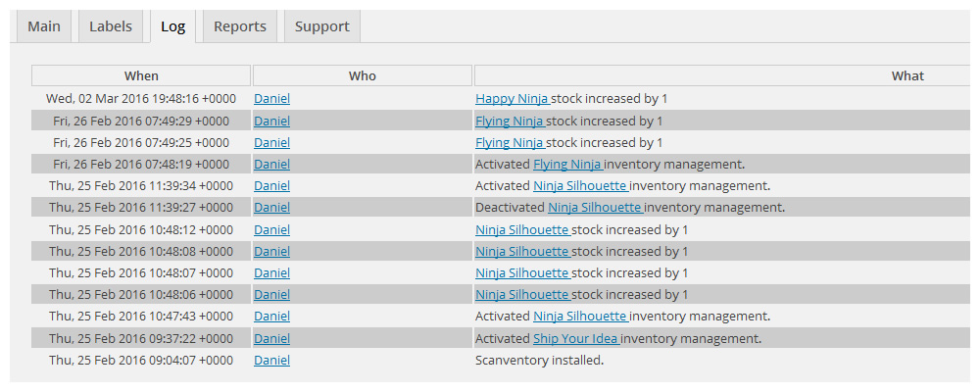Open the Labels tab

click(111, 26)
